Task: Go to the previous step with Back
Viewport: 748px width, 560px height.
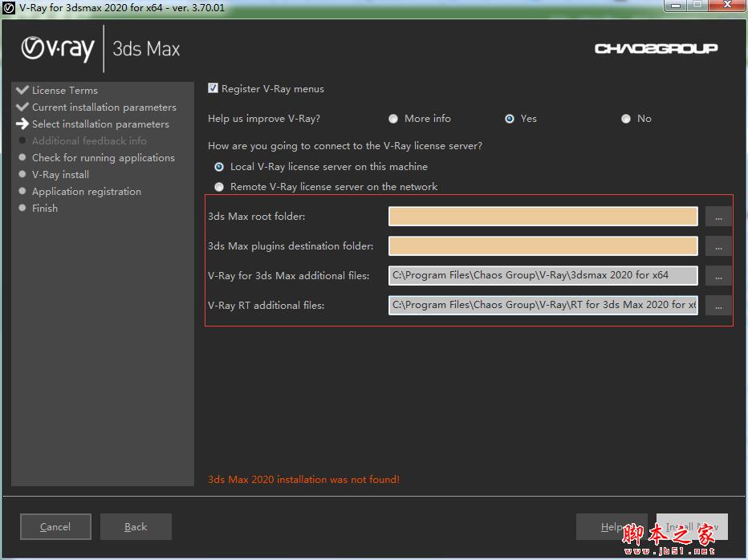Action: [x=136, y=526]
